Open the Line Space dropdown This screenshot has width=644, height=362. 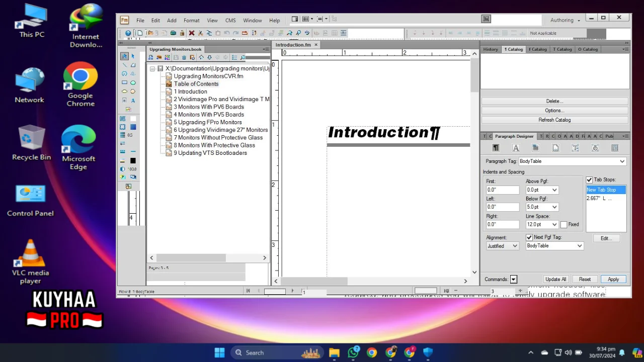(554, 225)
